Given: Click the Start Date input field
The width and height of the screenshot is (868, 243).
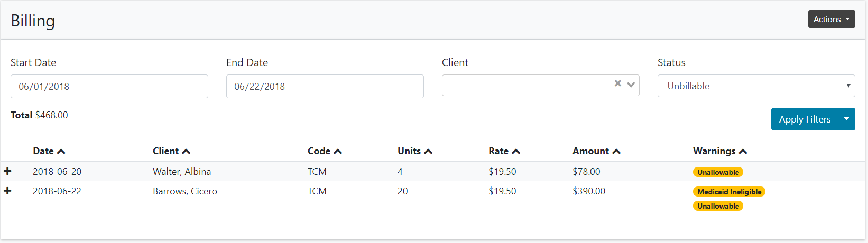Looking at the screenshot, I should click(x=109, y=87).
